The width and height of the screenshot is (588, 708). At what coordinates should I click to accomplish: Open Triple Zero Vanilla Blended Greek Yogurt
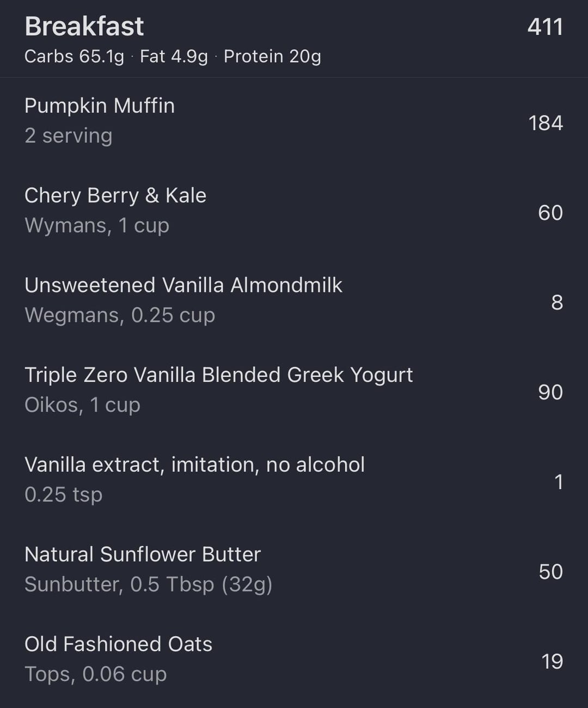tap(218, 375)
